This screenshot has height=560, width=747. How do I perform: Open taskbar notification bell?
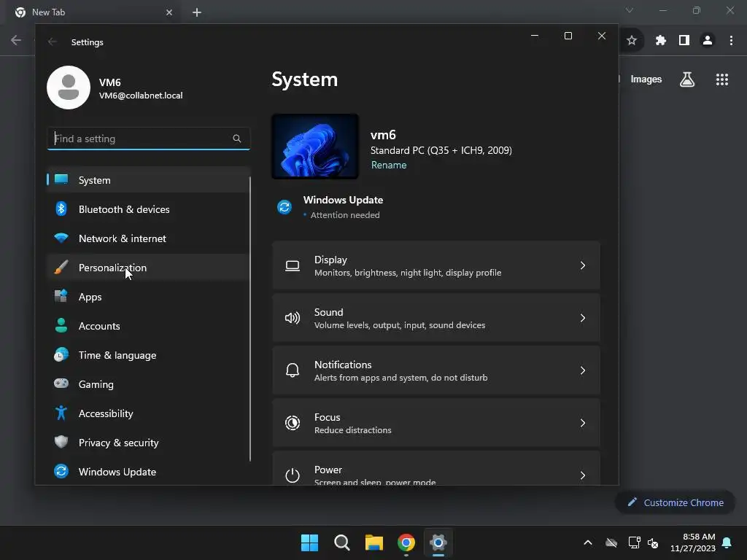(727, 542)
